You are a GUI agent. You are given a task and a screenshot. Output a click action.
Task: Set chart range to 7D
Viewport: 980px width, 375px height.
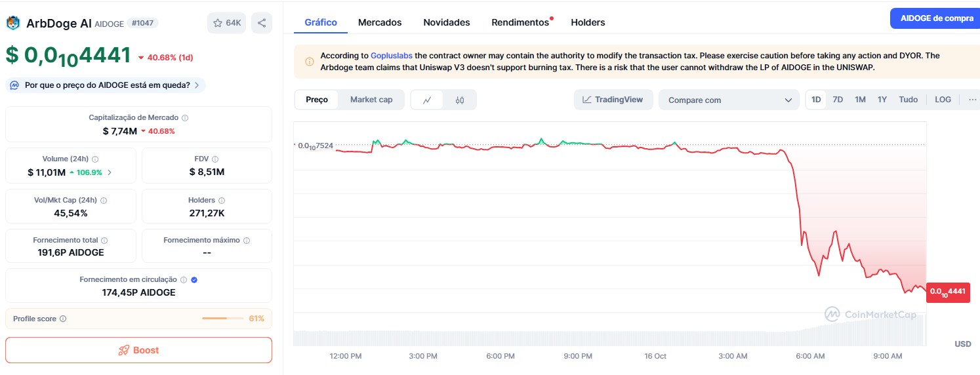click(838, 100)
